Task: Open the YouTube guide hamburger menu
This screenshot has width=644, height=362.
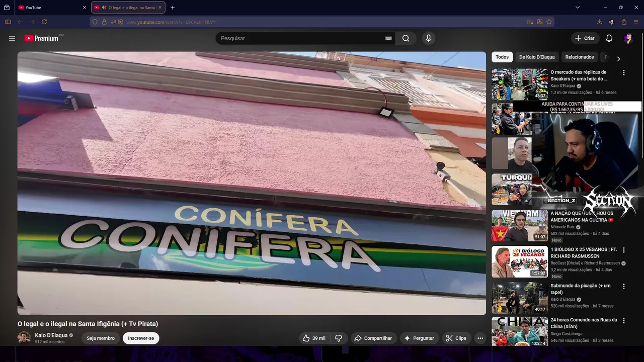Action: coord(12,38)
